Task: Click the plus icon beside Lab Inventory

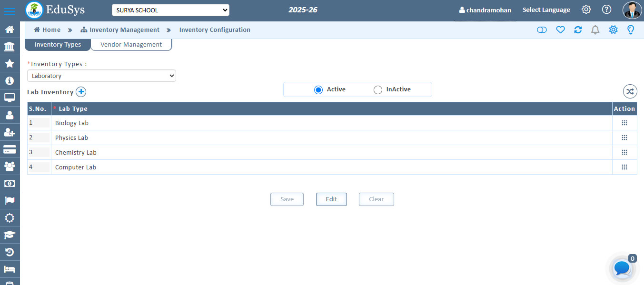Action: coord(81,92)
